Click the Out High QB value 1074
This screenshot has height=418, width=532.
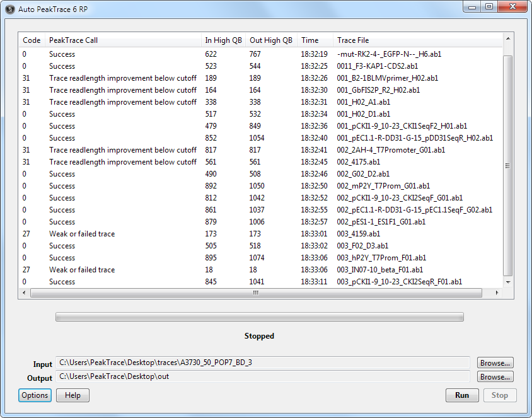click(x=257, y=258)
